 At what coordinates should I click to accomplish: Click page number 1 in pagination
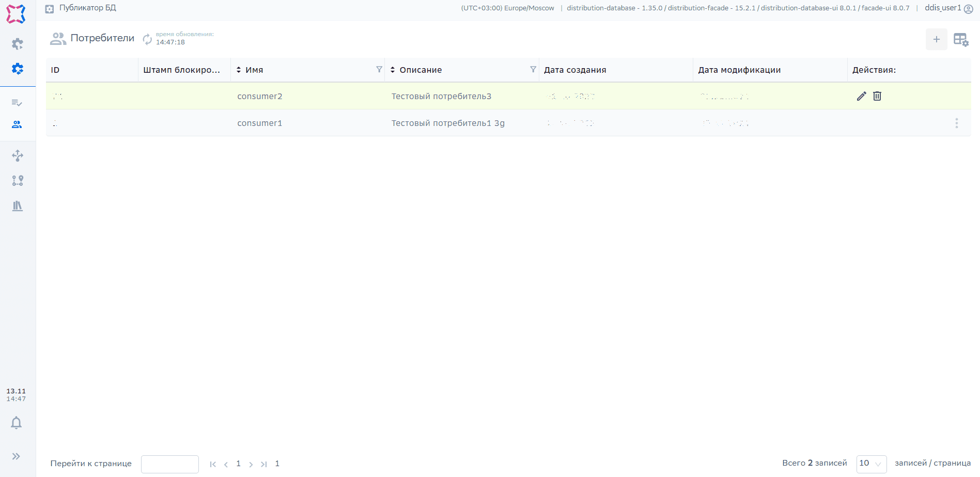239,464
